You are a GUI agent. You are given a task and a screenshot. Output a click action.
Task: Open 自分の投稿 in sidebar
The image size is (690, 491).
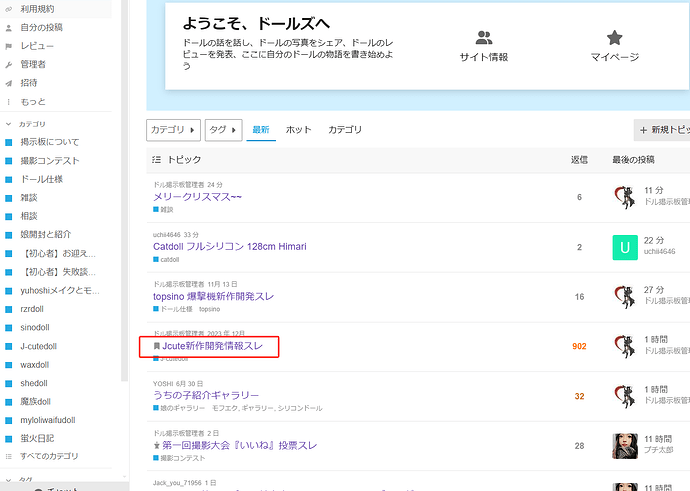point(41,27)
